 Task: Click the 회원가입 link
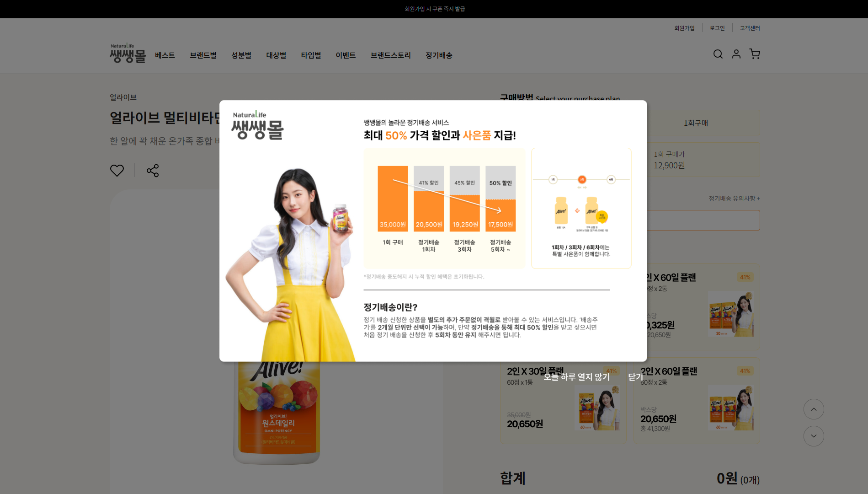coord(684,28)
